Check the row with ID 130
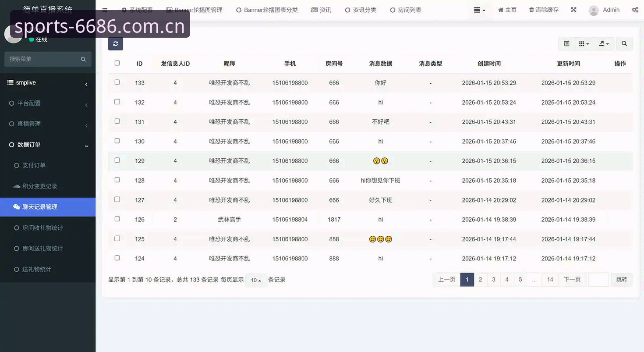 pos(117,141)
